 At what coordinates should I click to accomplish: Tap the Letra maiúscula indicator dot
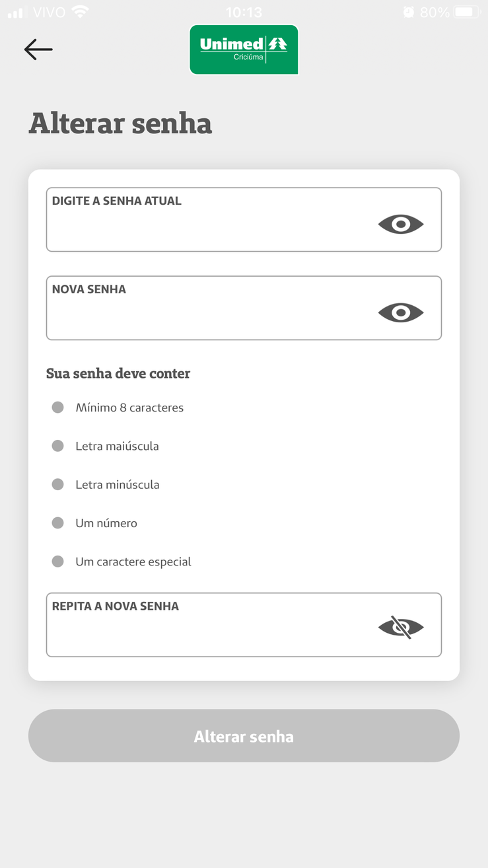58,446
